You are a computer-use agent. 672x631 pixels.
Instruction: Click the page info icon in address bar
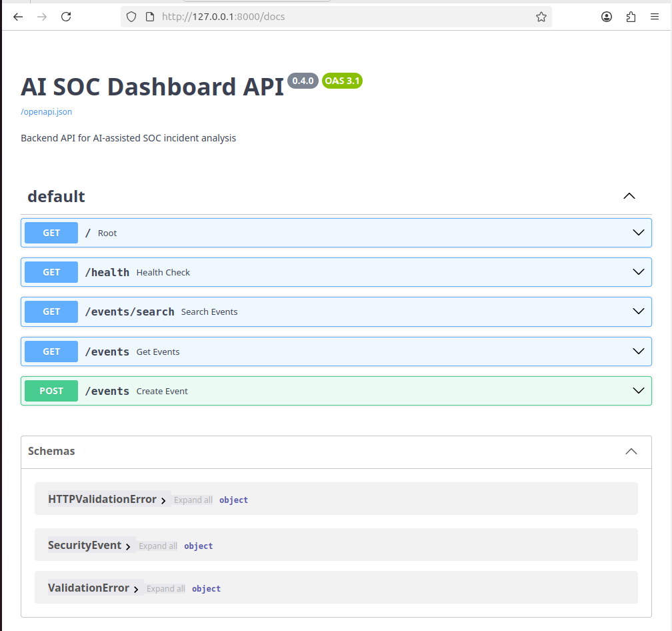tap(150, 17)
